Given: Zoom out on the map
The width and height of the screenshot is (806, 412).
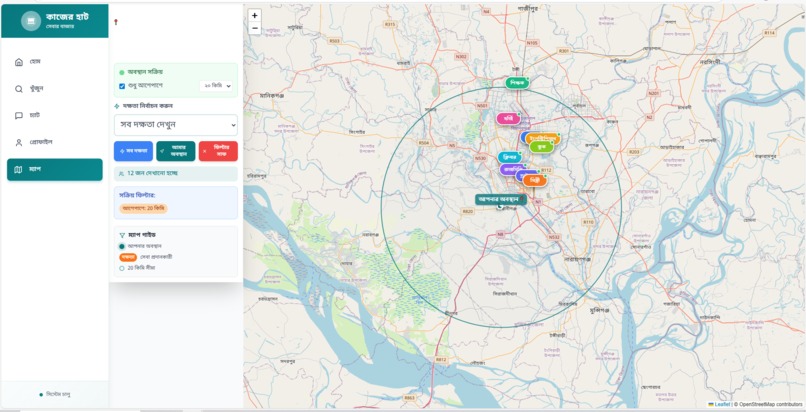Looking at the screenshot, I should point(254,28).
